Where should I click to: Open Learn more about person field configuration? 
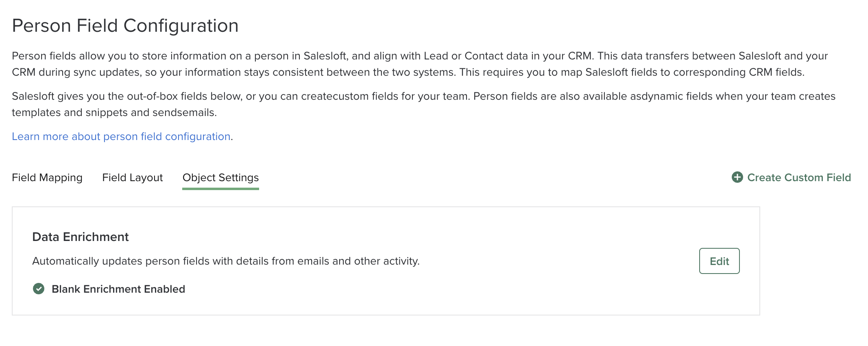(121, 136)
